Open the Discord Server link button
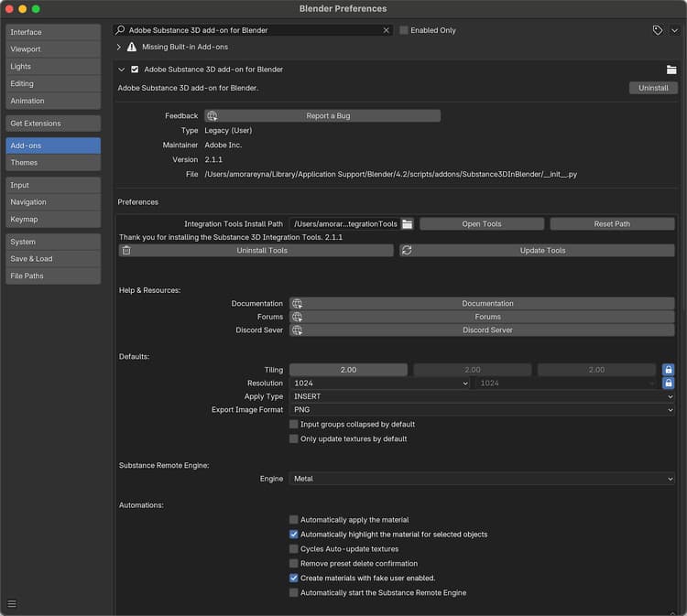Image resolution: width=687 pixels, height=616 pixels. point(482,330)
